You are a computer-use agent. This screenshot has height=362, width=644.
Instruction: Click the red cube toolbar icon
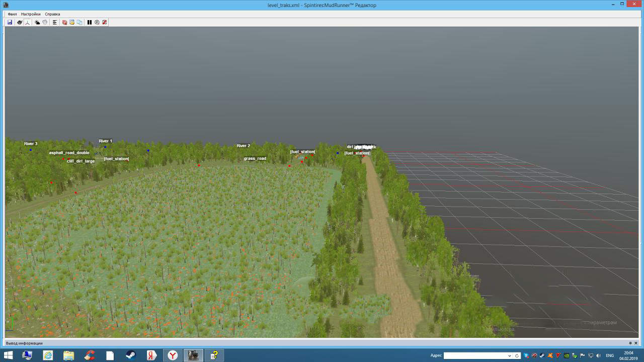[64, 22]
